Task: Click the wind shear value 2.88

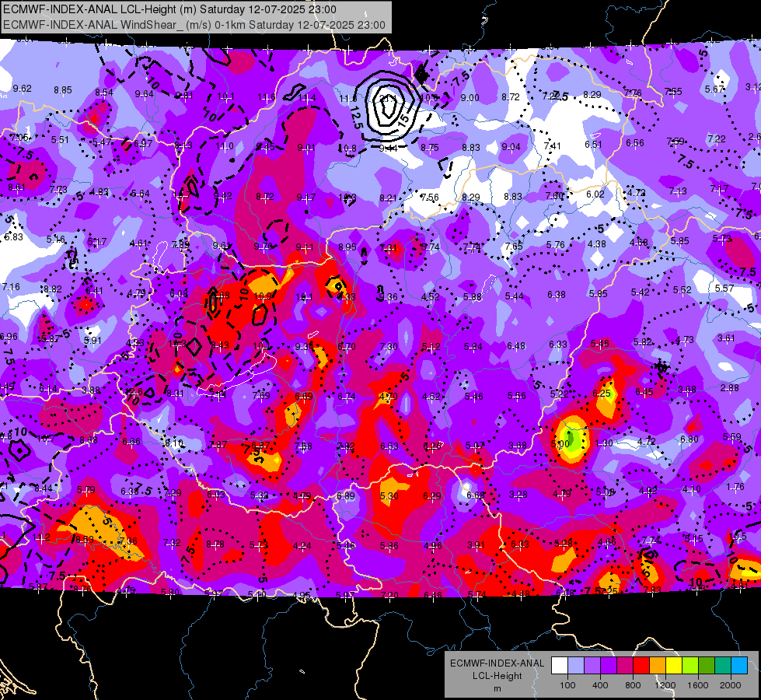Action: click(729, 387)
